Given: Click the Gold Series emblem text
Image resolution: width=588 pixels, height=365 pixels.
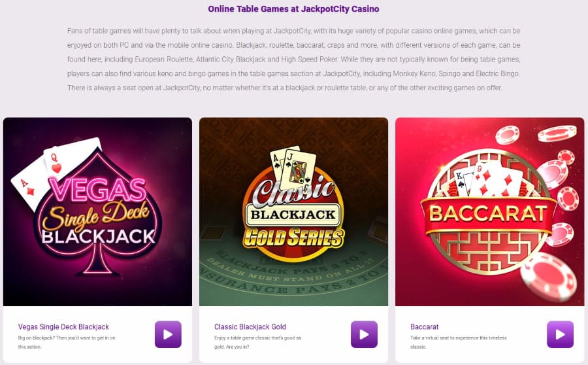Looking at the screenshot, I should pos(293,238).
